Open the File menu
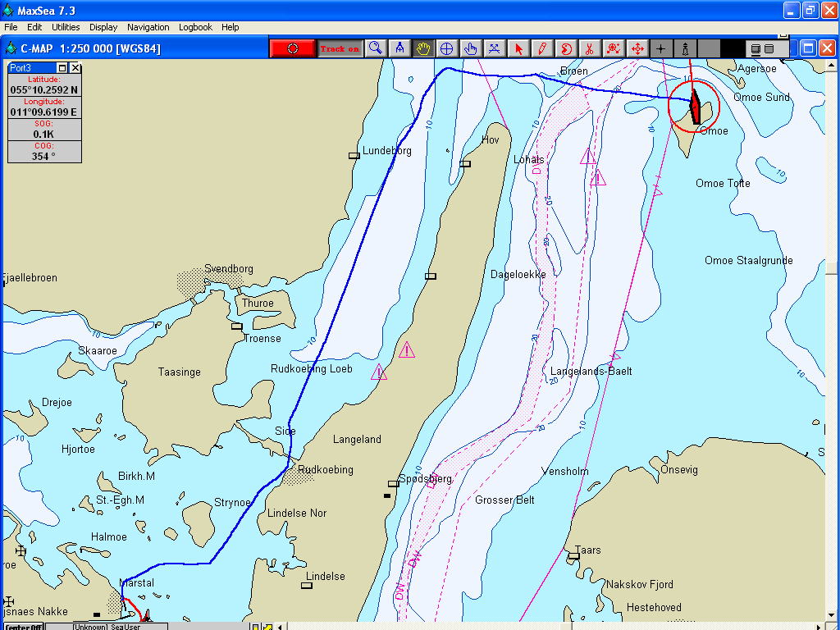 point(11,27)
